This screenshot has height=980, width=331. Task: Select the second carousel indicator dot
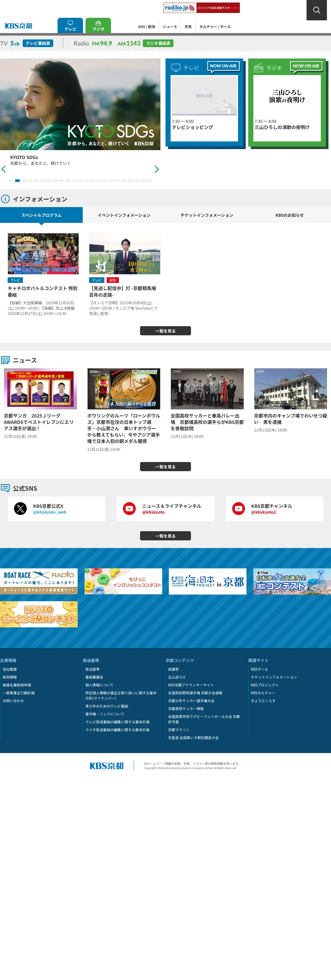(x=17, y=181)
